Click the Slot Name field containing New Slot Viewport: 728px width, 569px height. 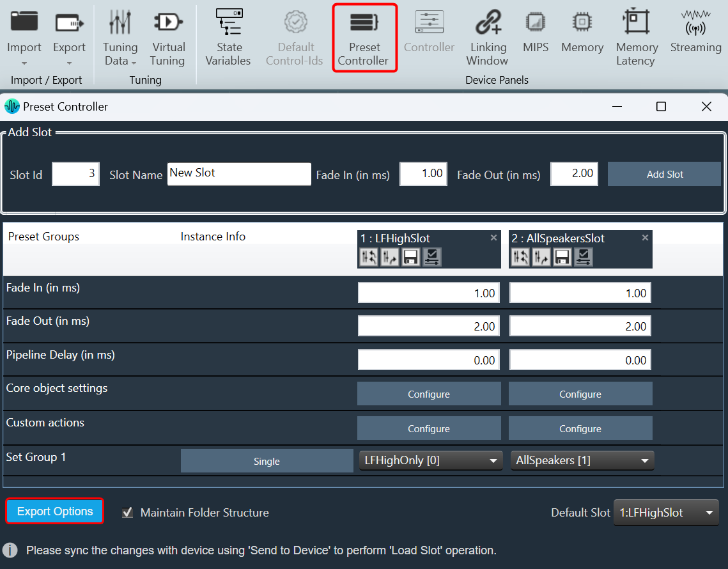(x=239, y=174)
